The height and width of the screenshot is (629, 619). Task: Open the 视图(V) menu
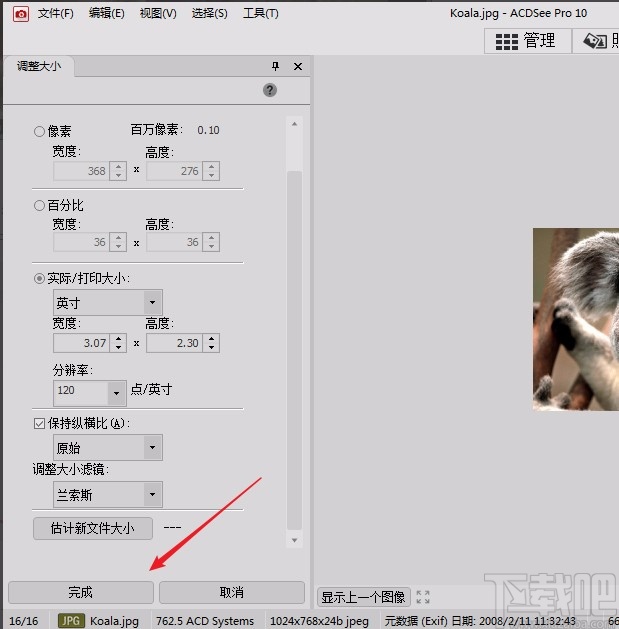point(158,14)
